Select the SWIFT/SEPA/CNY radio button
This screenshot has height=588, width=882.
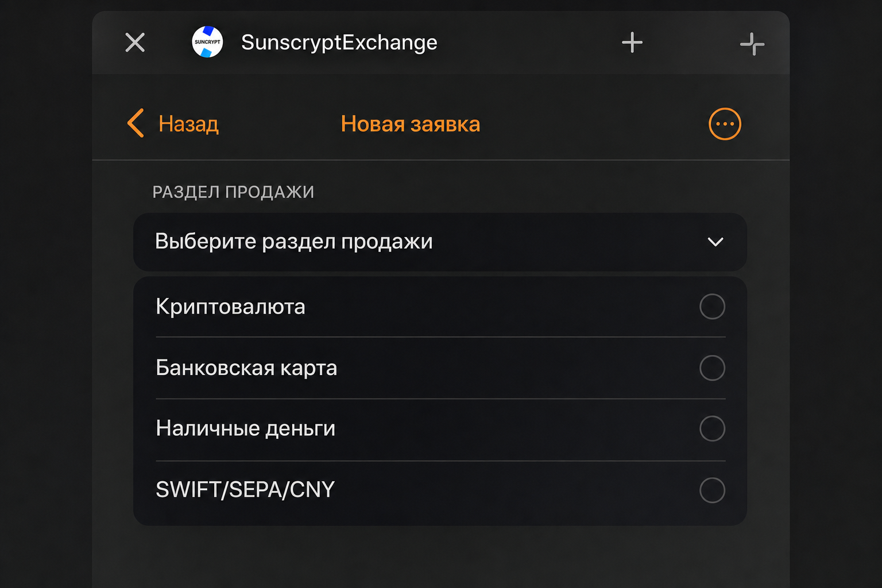(712, 490)
